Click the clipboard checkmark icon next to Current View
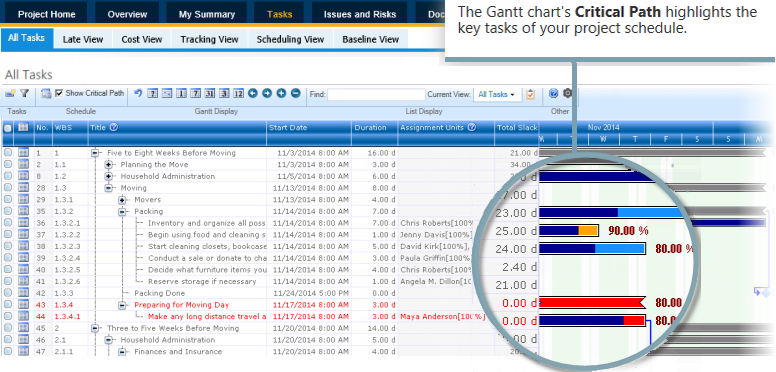The height and width of the screenshot is (372, 776). coord(531,94)
